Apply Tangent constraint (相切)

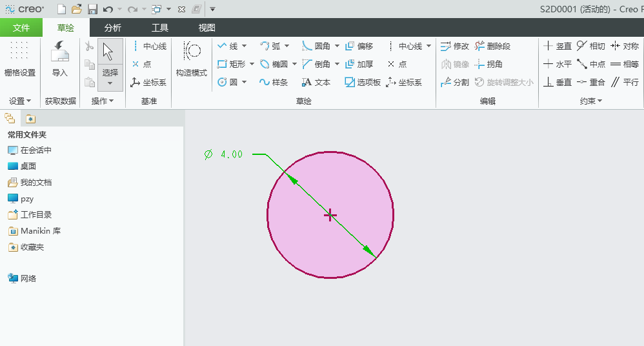pos(591,46)
